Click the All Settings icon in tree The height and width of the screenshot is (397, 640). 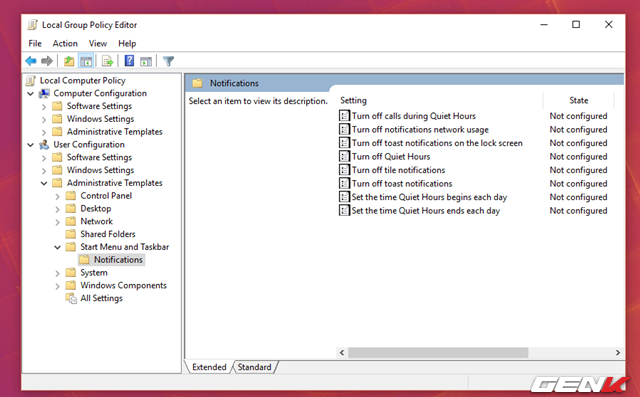[x=71, y=298]
